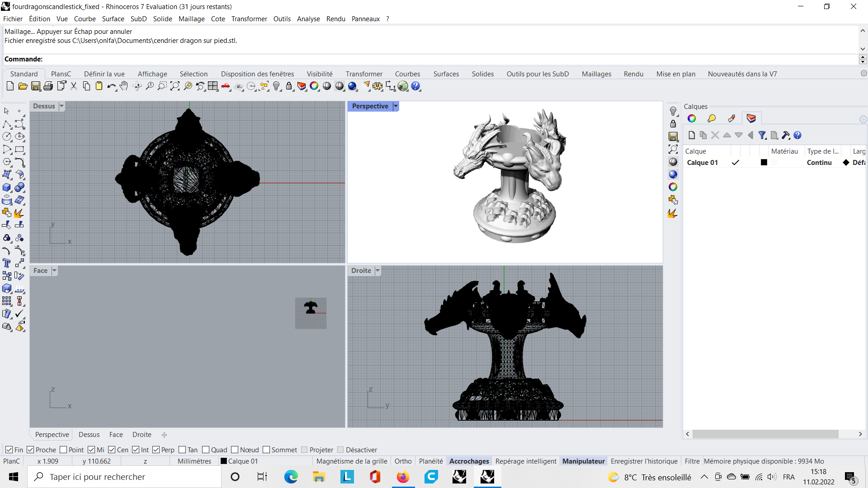
Task: Click the Lock objects padlock icon
Action: [x=289, y=86]
